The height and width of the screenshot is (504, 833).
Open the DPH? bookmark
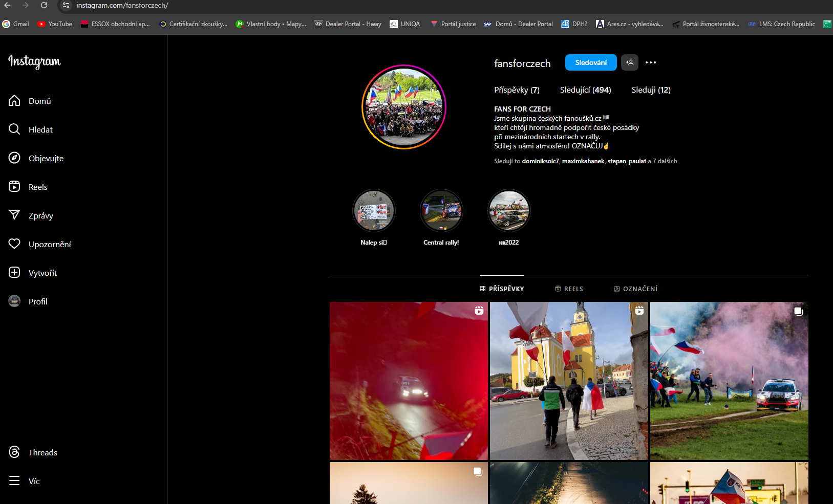click(574, 24)
